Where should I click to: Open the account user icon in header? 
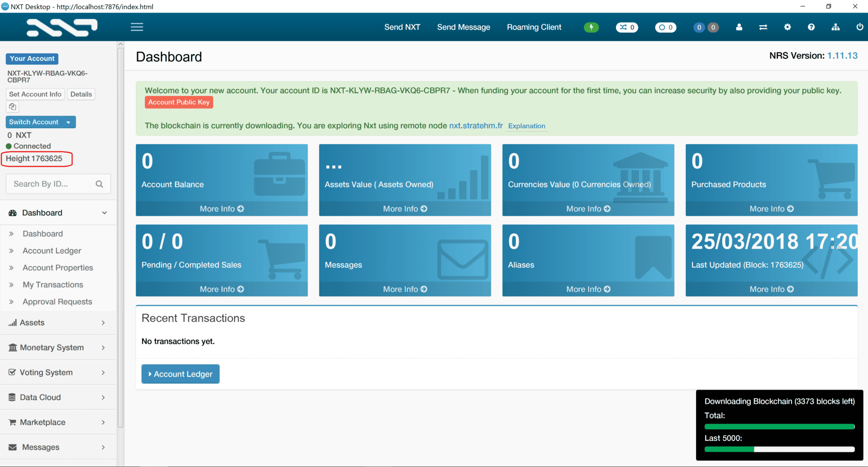pos(739,27)
